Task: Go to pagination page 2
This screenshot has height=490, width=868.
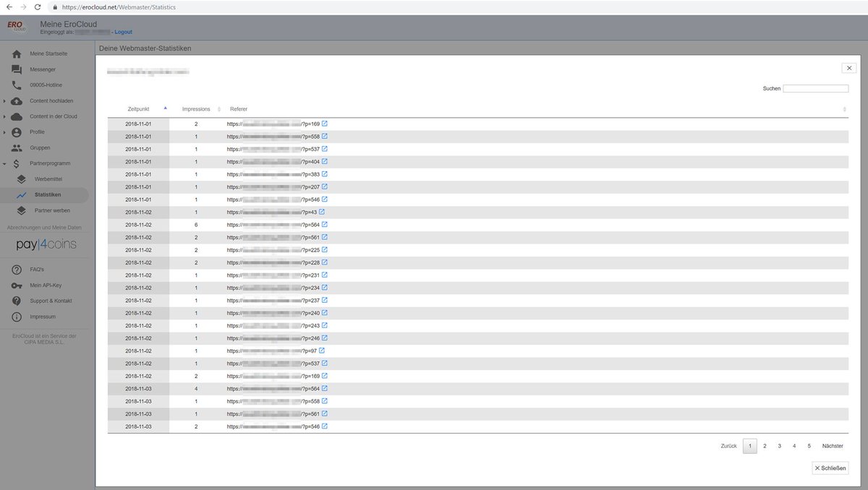Action: point(765,446)
